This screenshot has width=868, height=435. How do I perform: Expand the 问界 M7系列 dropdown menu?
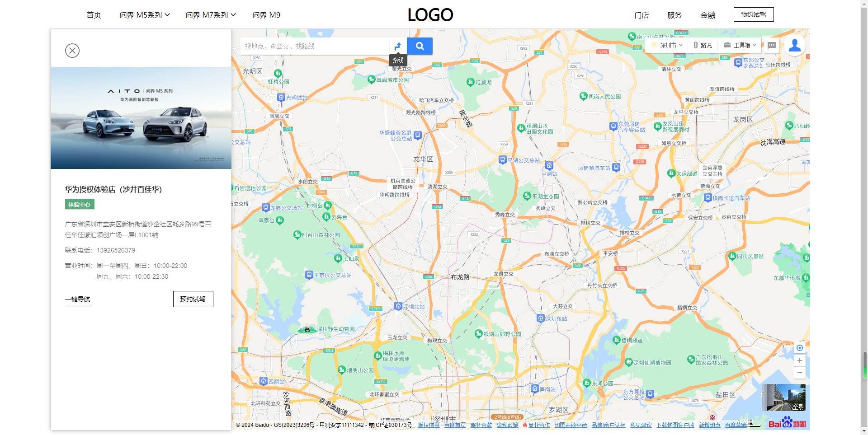(211, 15)
